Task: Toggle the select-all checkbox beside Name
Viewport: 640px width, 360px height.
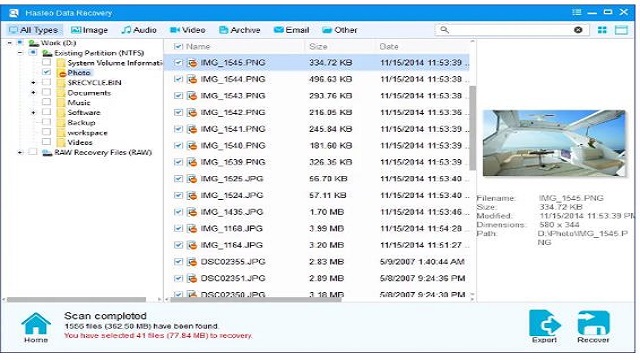Action: (178, 47)
